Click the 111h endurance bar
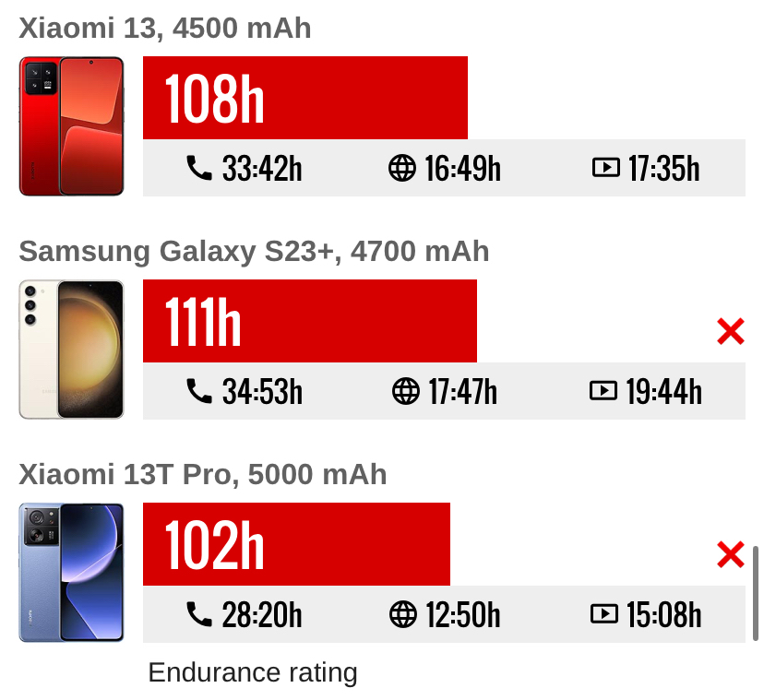Image resolution: width=764 pixels, height=700 pixels. click(310, 321)
